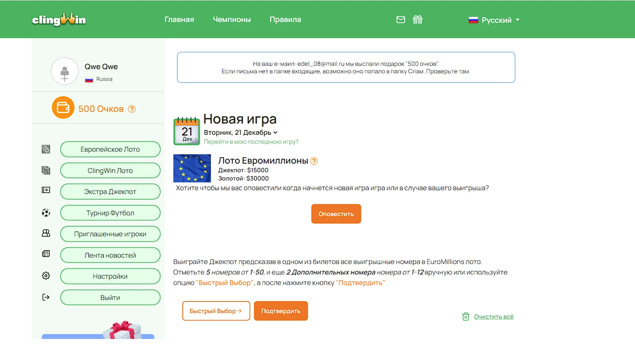Select ClingWin Лото in sidebar
The width and height of the screenshot is (635, 364).
110,171
